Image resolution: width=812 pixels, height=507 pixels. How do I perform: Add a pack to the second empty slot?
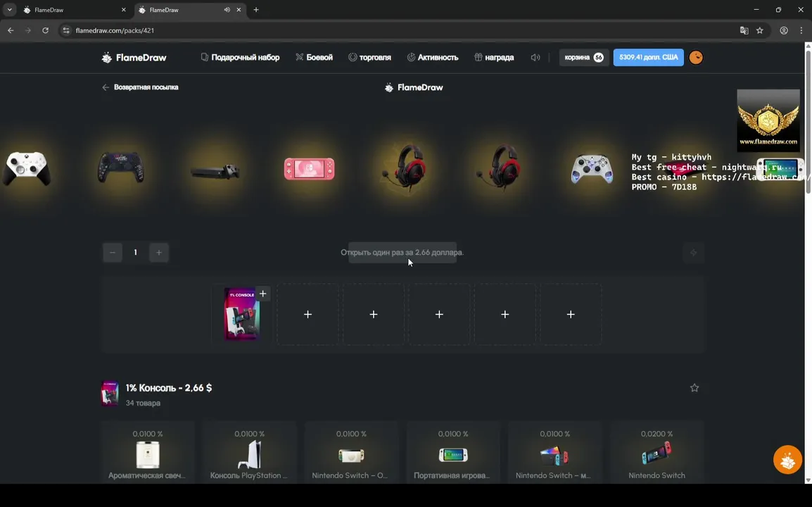[x=374, y=314]
